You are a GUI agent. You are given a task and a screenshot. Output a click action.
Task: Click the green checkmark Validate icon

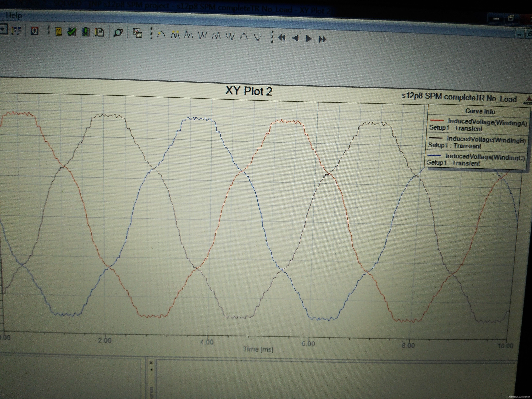[x=72, y=32]
